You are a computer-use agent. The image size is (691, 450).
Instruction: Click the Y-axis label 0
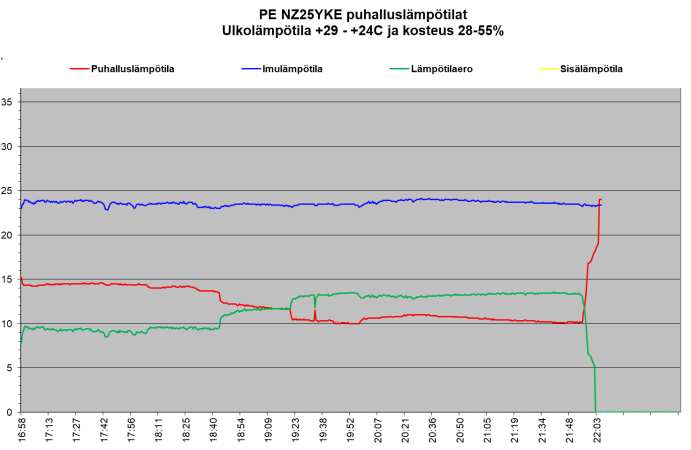(x=10, y=412)
